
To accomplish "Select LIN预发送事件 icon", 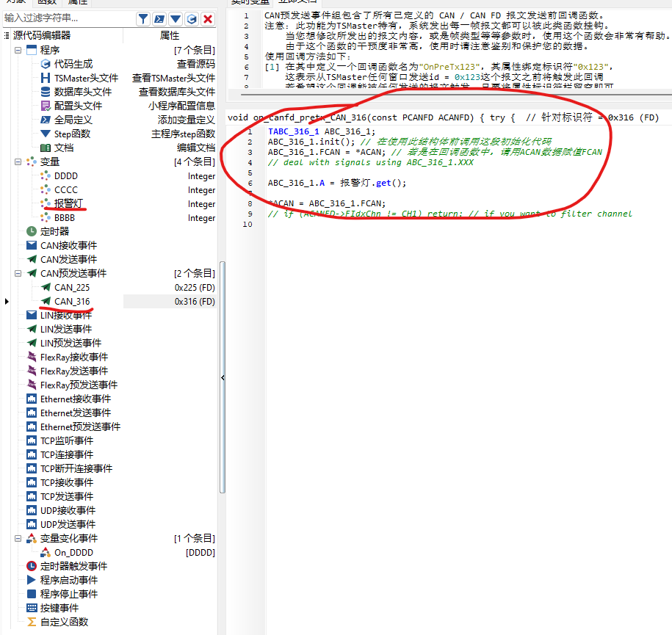I will [32, 344].
